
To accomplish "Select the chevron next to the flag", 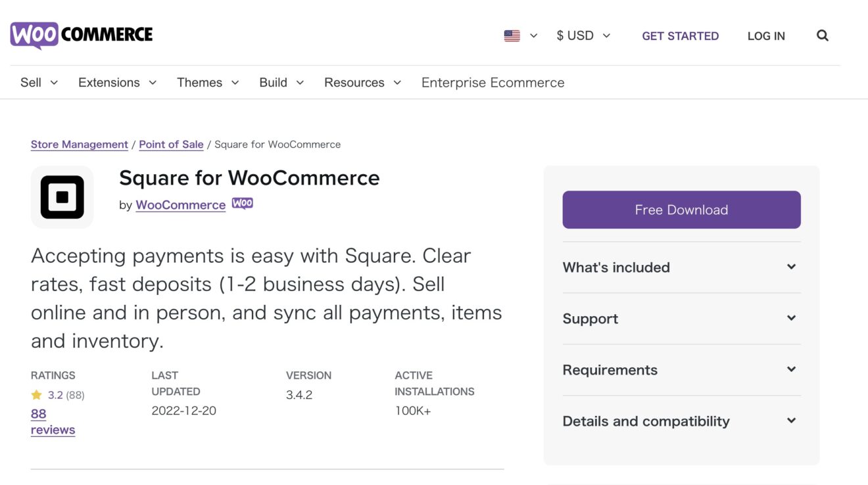I will [x=533, y=35].
